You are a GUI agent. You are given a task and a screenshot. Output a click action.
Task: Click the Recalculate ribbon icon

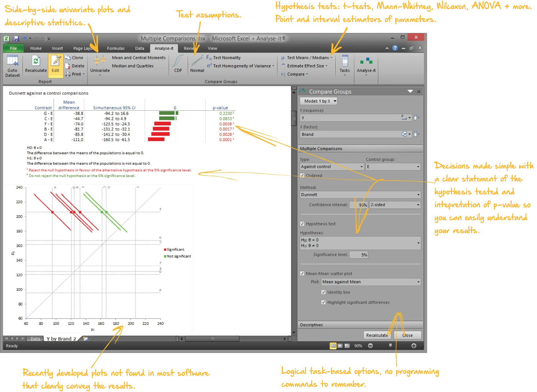tap(36, 62)
